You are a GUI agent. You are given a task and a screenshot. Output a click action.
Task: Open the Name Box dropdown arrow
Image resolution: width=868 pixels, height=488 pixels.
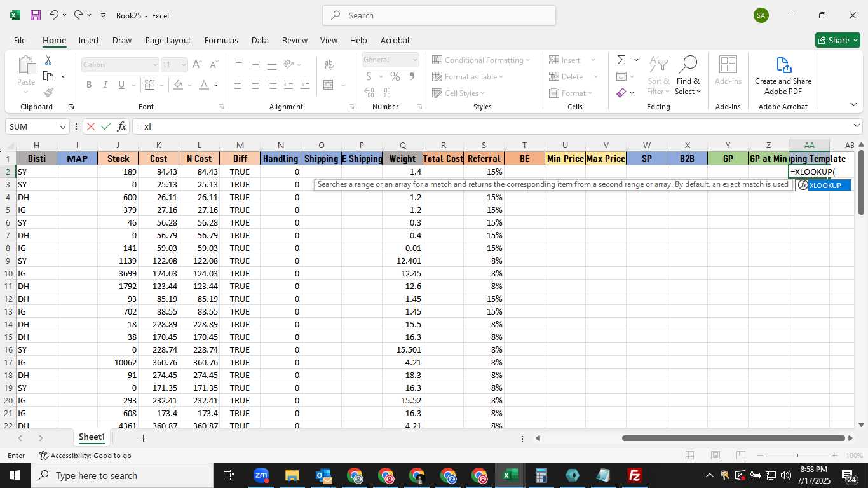63,126
